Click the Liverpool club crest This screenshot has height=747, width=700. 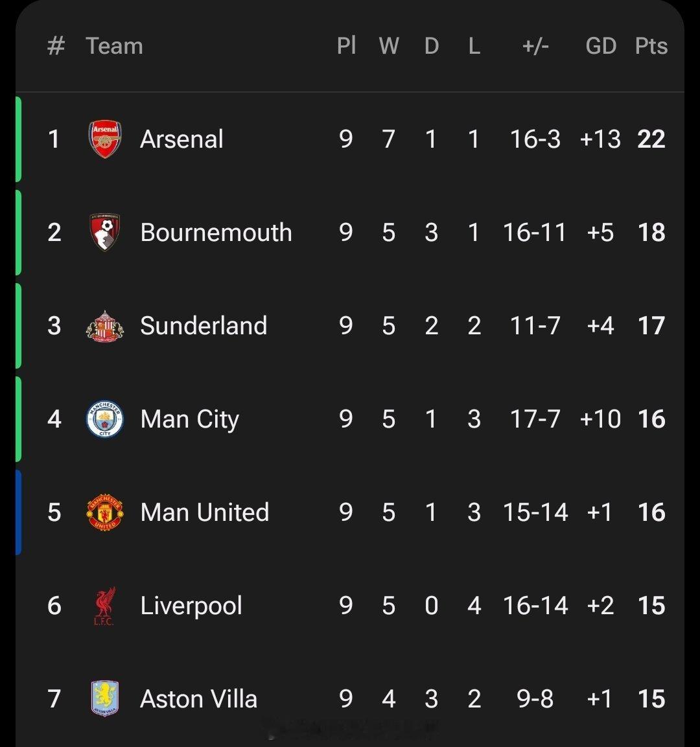click(x=105, y=606)
